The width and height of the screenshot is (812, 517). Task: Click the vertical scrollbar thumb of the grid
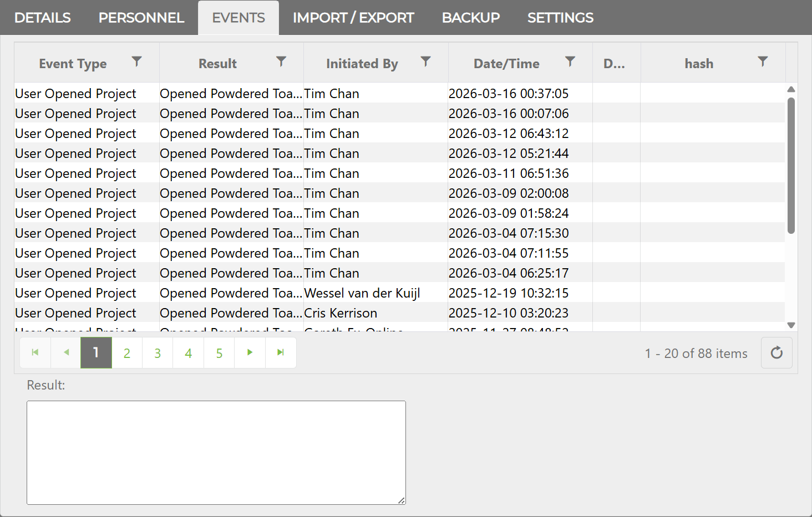791,165
